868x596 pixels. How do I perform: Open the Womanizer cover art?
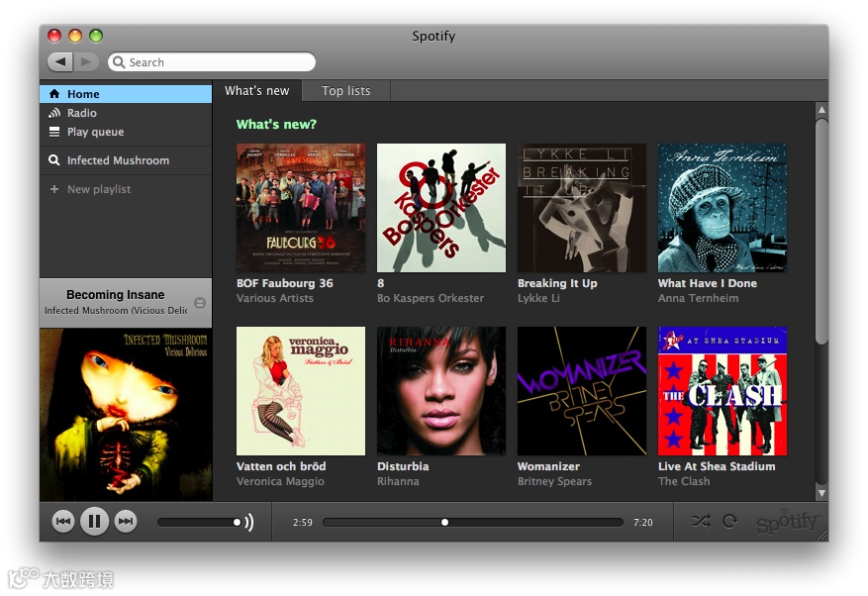[x=582, y=391]
